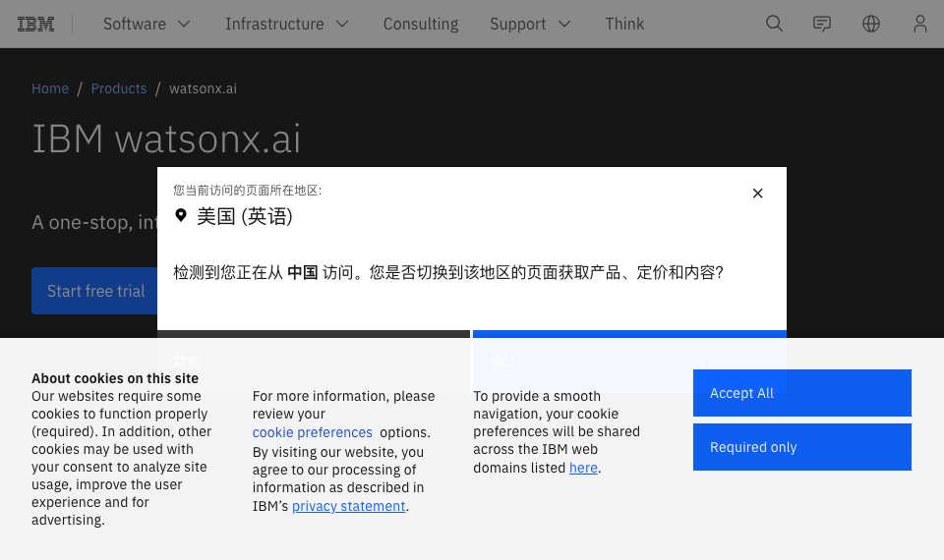The image size is (944, 560).
Task: Open the search magnifier icon
Action: point(774,24)
